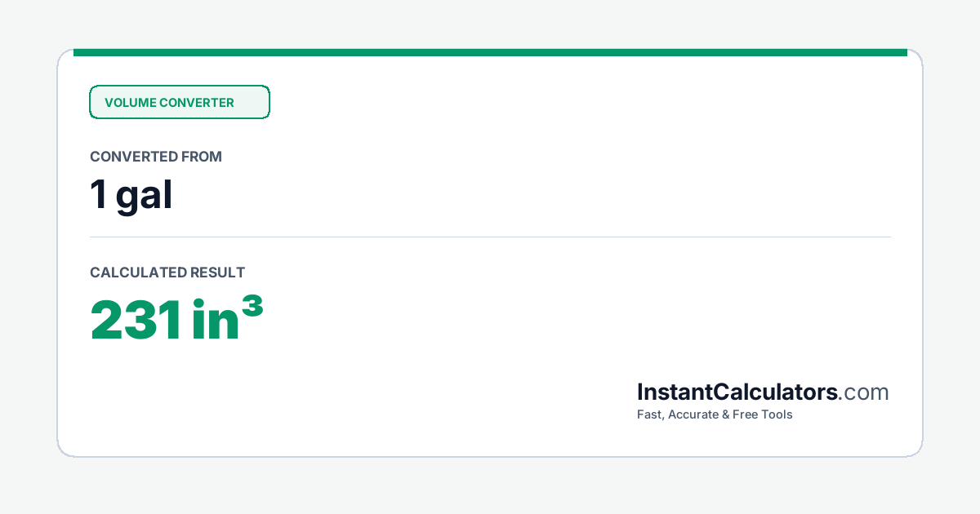980x514 pixels.
Task: Click the word VOLUME in the badge
Action: pos(130,103)
